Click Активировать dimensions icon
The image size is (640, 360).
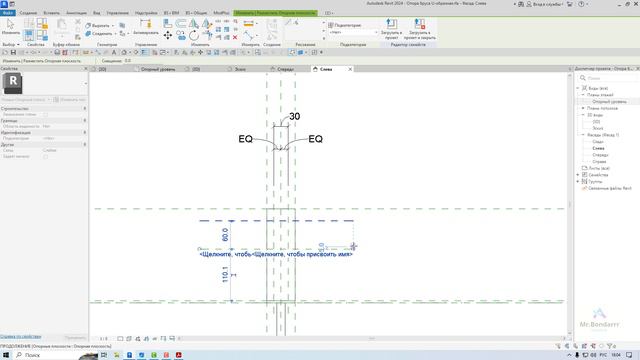[146, 27]
